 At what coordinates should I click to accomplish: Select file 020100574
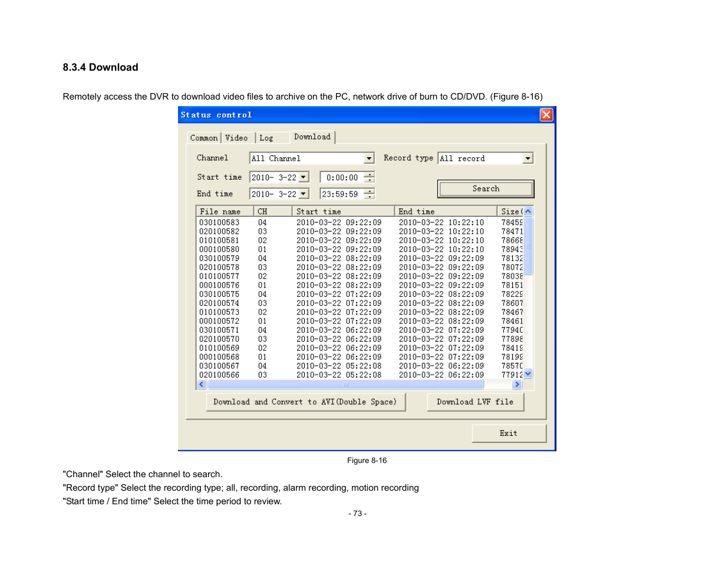[219, 303]
